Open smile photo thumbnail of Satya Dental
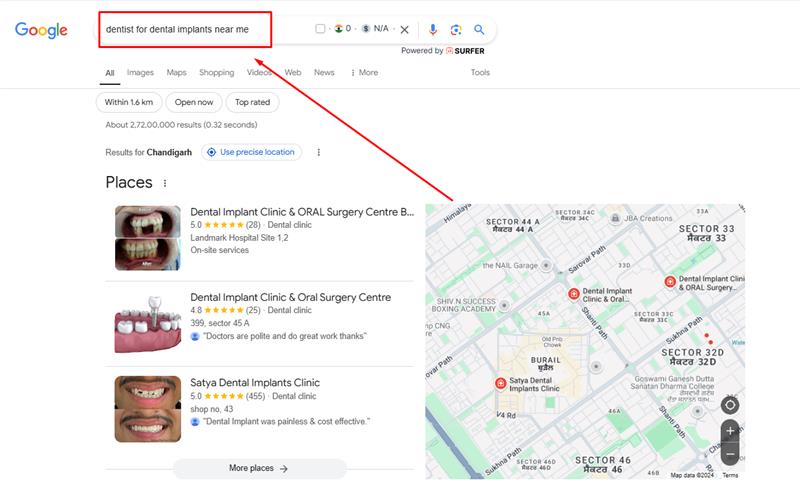Image resolution: width=800 pixels, height=483 pixels. [x=148, y=409]
